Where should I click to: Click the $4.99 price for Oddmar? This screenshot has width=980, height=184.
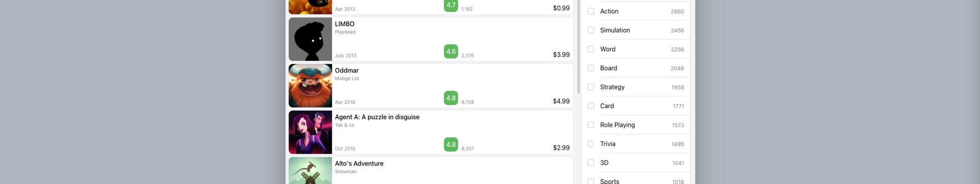561,101
